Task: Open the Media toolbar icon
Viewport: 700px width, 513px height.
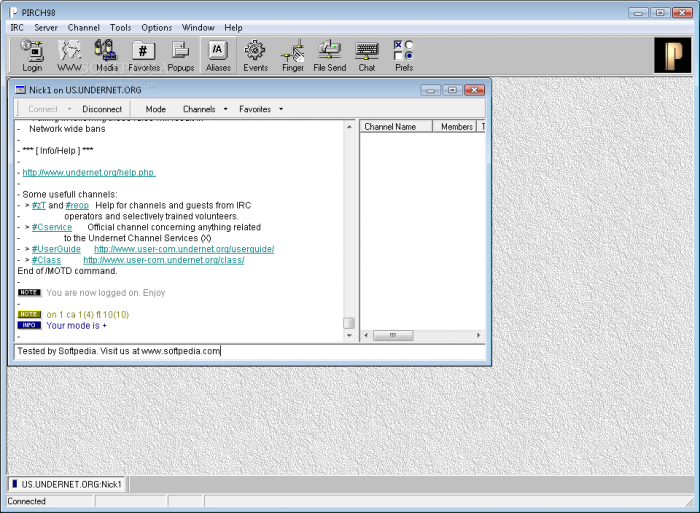Action: point(106,56)
